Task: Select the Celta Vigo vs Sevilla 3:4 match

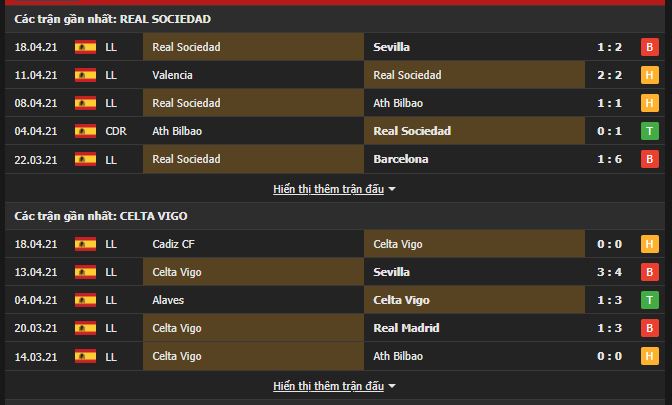Action: tap(335, 272)
